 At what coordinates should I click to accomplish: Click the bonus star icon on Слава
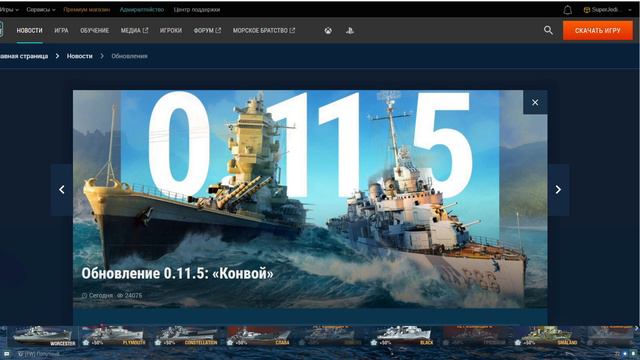230,342
